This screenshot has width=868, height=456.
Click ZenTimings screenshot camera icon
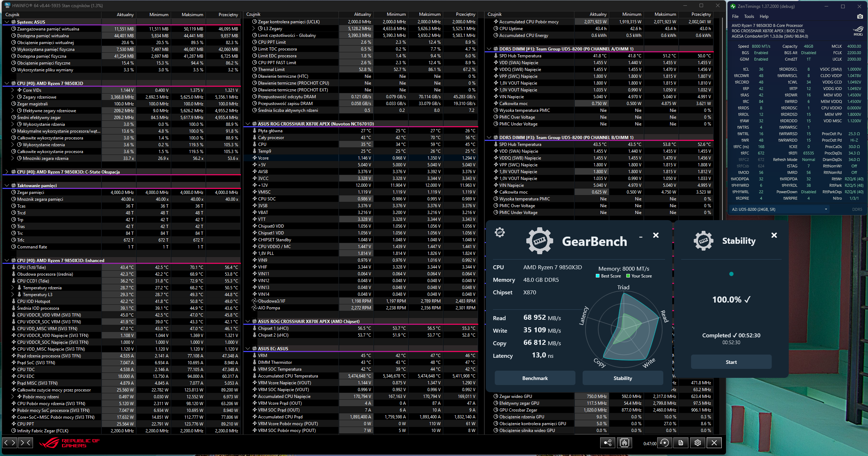point(860,16)
